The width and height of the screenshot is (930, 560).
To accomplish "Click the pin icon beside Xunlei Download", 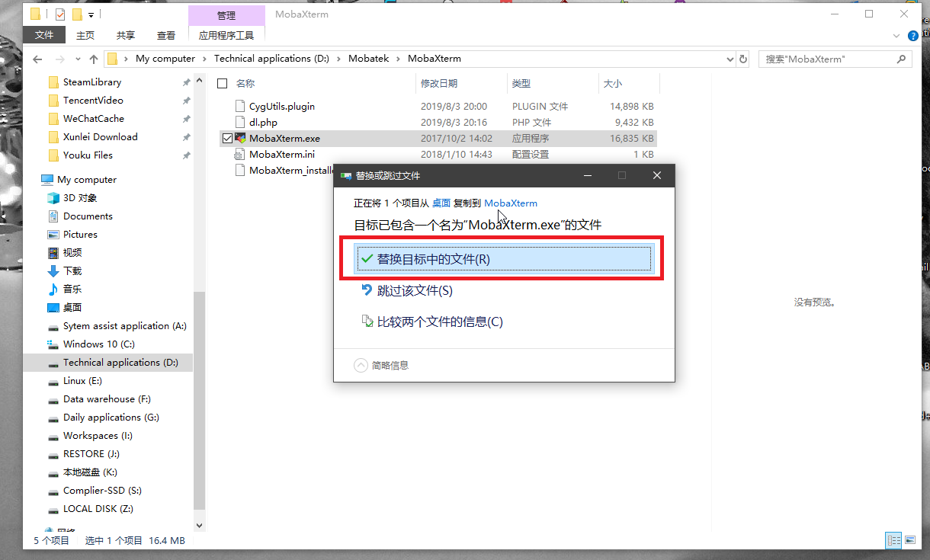I will pyautogui.click(x=187, y=137).
